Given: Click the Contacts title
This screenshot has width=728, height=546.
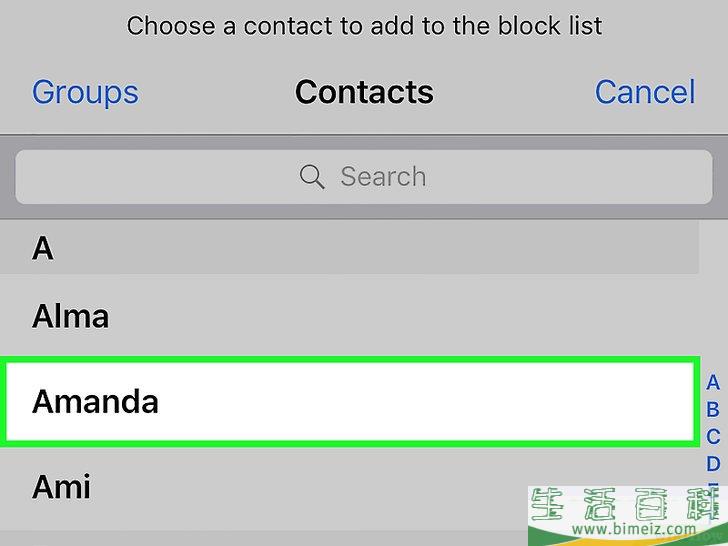Looking at the screenshot, I should 364,92.
